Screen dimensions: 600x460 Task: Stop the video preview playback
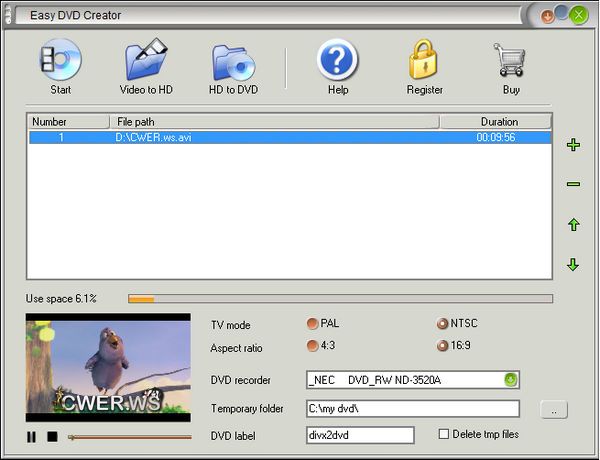click(52, 437)
